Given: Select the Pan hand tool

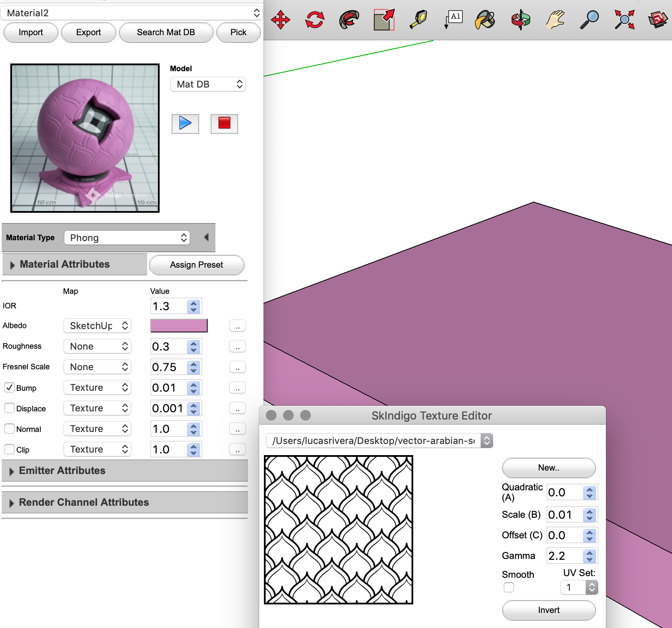Looking at the screenshot, I should (x=555, y=20).
